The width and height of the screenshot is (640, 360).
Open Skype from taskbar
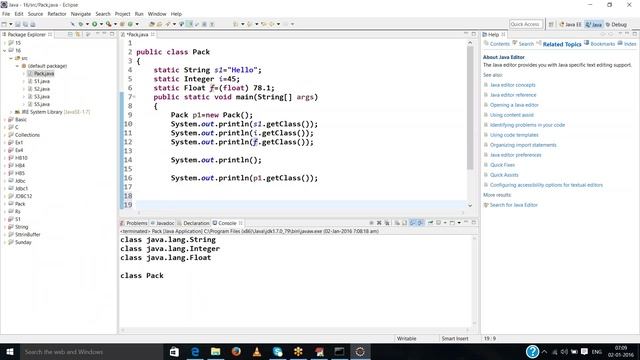pos(278,351)
